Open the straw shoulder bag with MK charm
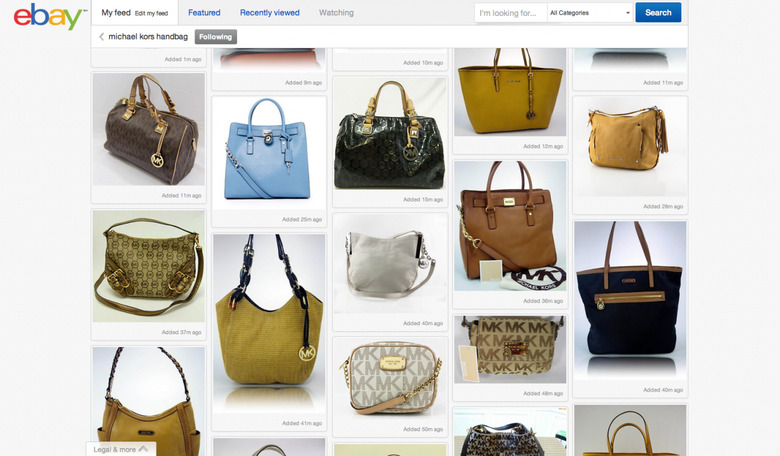The image size is (780, 456). point(269,323)
